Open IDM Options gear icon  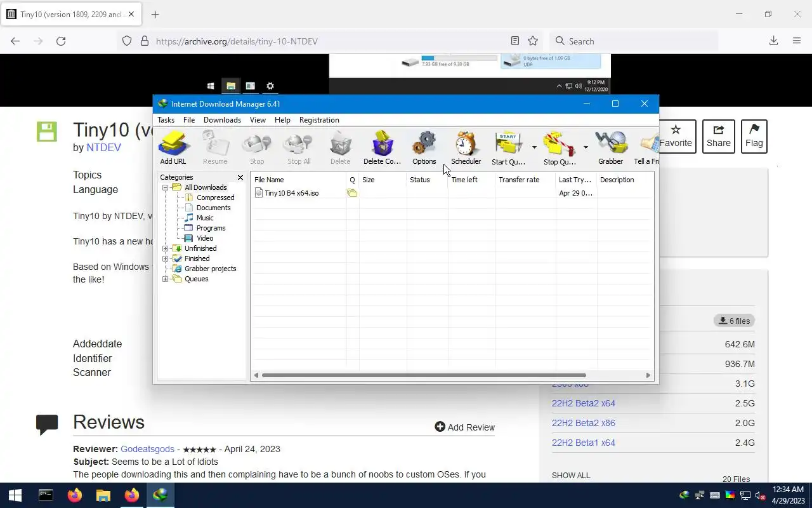click(x=424, y=147)
